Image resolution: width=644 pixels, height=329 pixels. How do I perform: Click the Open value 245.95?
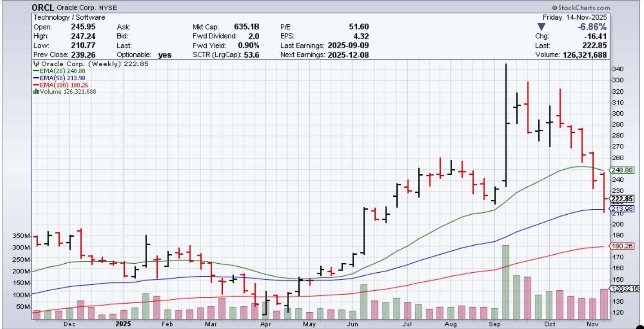click(84, 27)
